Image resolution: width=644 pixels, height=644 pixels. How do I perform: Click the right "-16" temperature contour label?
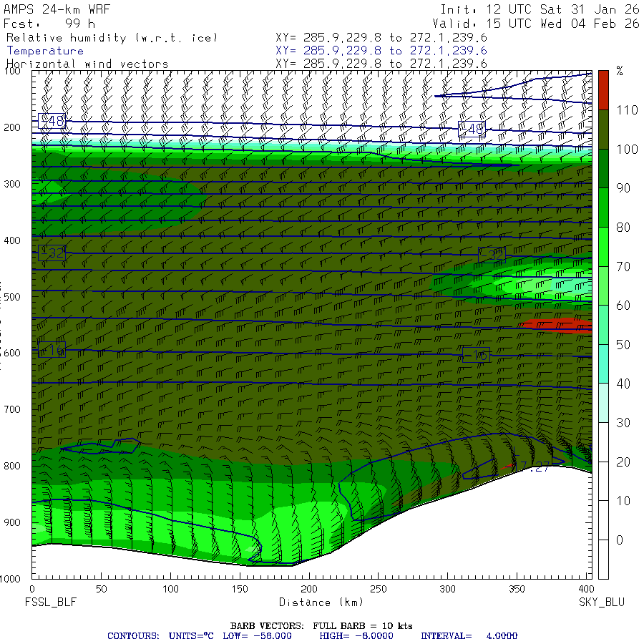coord(476,355)
